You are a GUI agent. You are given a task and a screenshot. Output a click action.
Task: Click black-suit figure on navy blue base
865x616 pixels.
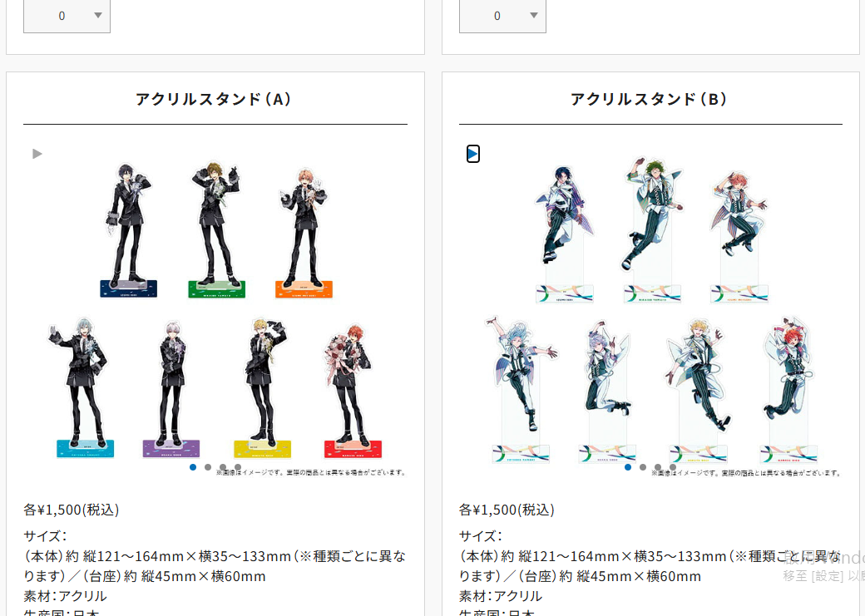[129, 230]
